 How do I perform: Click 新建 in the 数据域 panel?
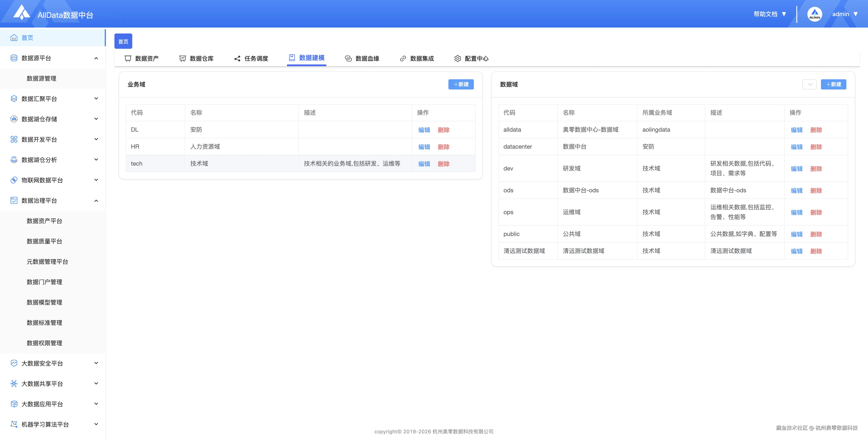[x=833, y=84]
